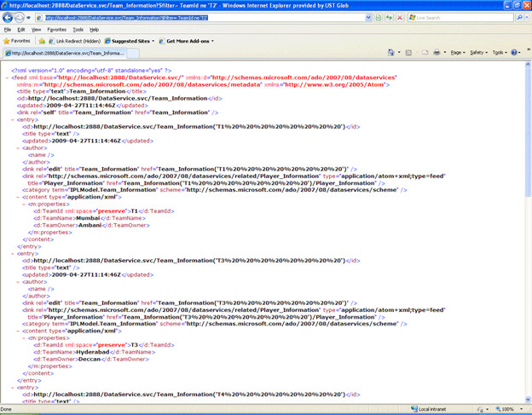
Task: Open the Print options dropdown arrow
Action: click(445, 52)
